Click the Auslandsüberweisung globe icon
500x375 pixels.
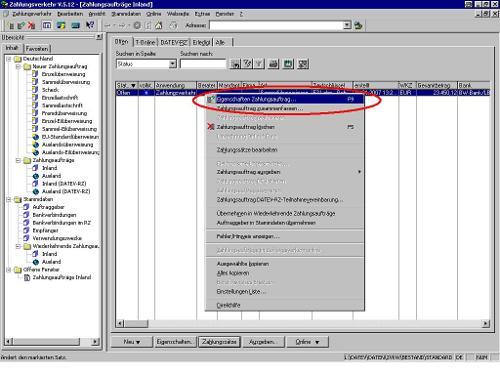pyautogui.click(x=36, y=144)
